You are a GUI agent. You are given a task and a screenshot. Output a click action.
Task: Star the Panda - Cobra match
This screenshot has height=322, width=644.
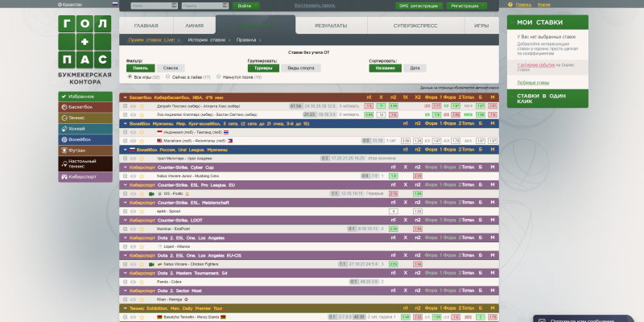click(x=142, y=283)
